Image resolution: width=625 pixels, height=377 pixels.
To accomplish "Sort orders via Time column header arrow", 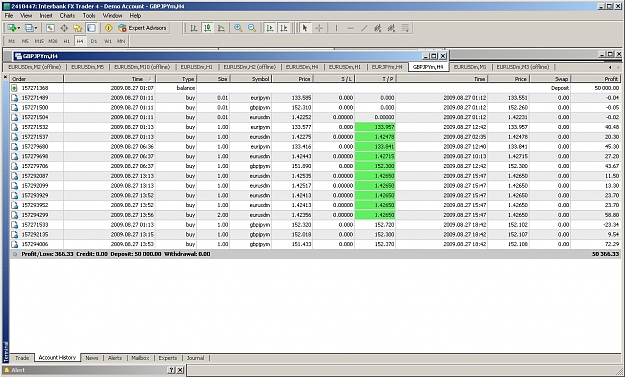I will click(150, 79).
